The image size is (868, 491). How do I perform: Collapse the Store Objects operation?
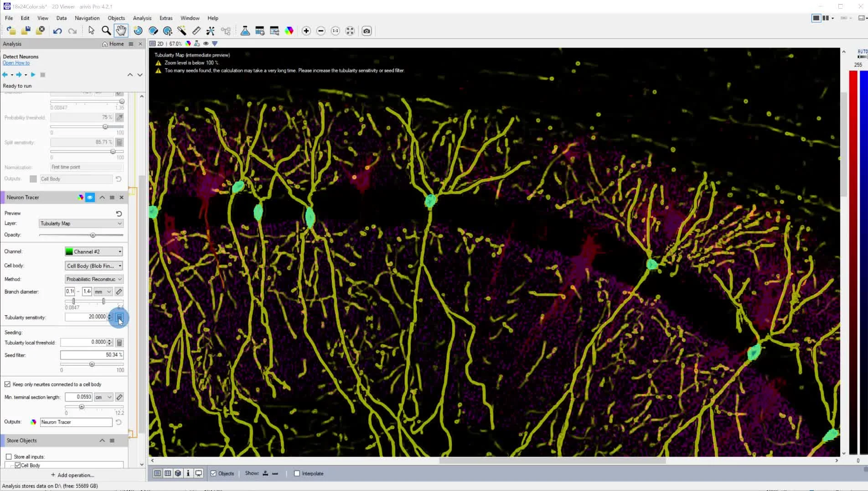point(102,440)
